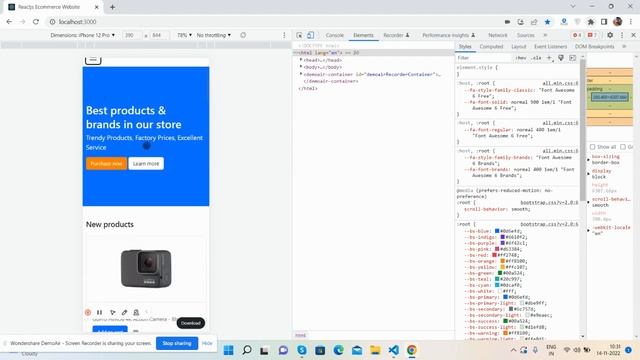Edit the device width field
Screen dimensions: 640x360
(132, 35)
